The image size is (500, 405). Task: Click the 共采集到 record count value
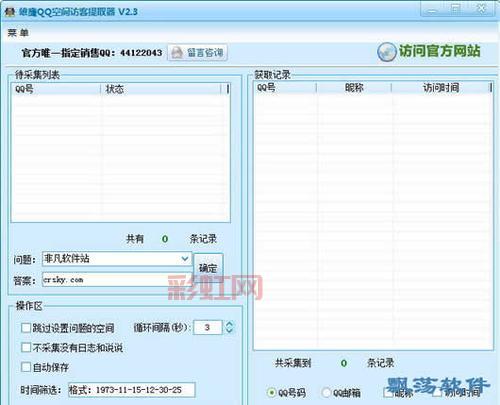[344, 363]
